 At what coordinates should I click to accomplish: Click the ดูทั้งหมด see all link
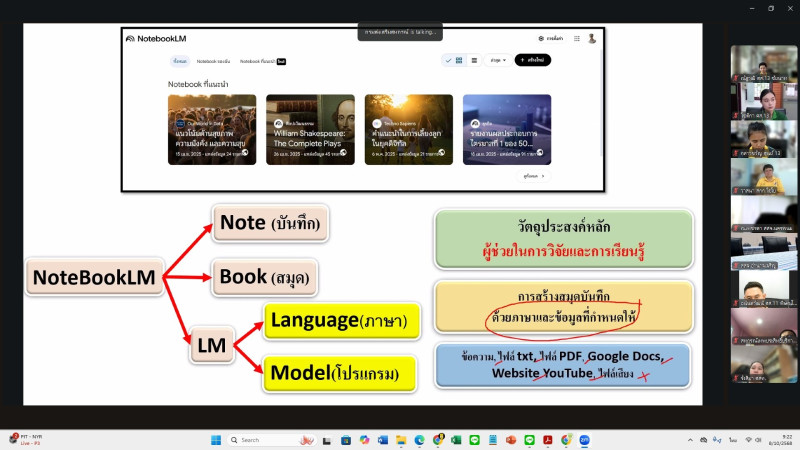coord(535,175)
